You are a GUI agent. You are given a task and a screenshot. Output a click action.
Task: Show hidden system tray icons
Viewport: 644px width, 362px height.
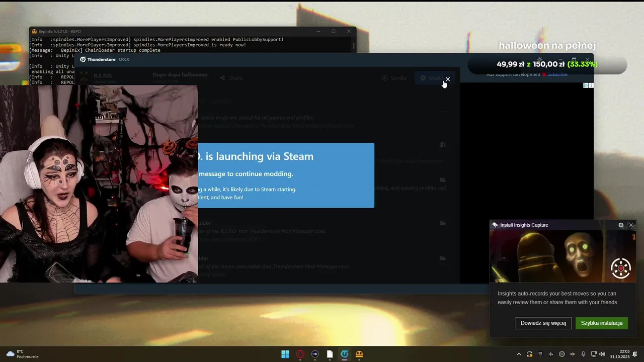(x=519, y=354)
